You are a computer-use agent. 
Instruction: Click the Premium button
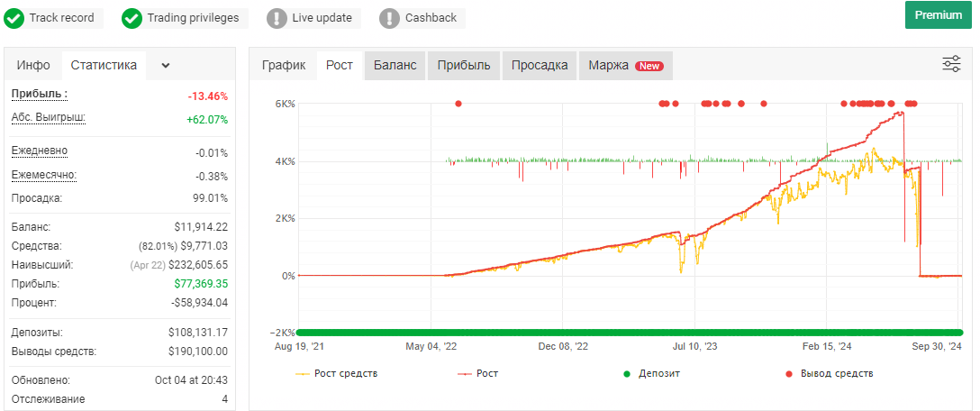[x=939, y=15]
